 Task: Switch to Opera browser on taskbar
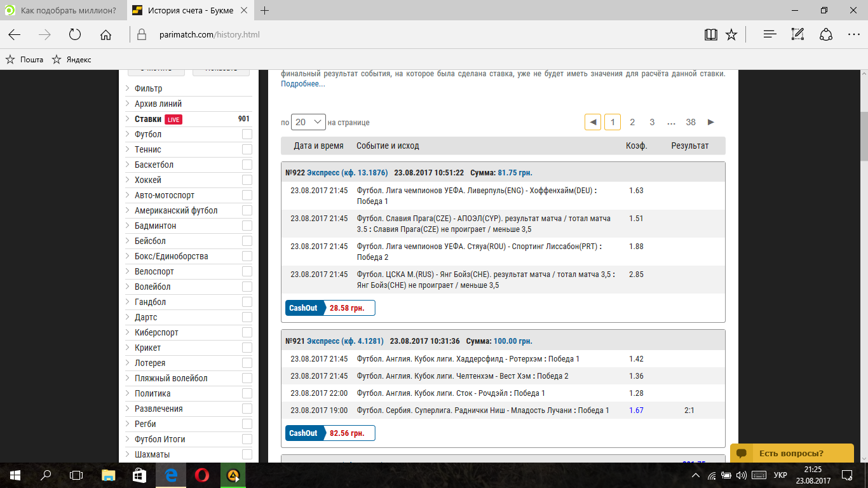[202, 475]
